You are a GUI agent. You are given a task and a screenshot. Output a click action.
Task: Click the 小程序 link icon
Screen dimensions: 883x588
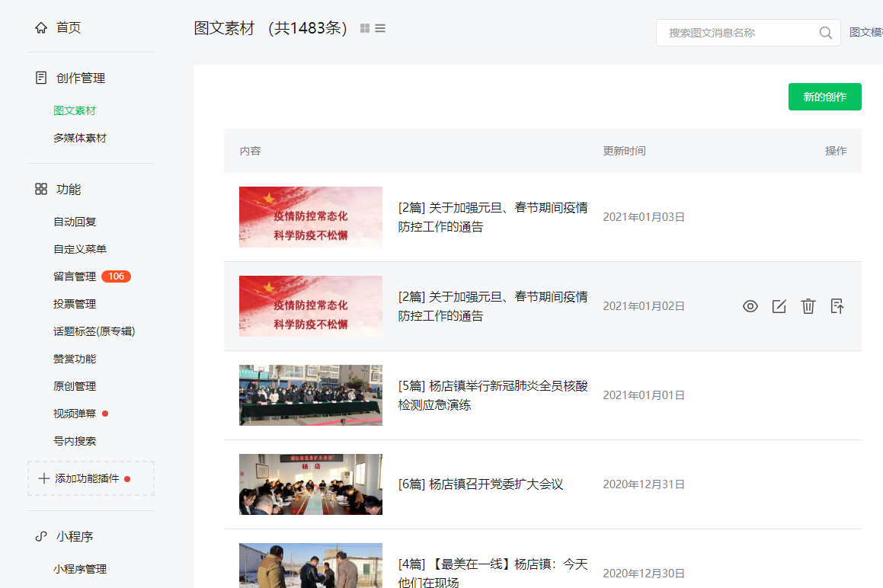coord(41,536)
